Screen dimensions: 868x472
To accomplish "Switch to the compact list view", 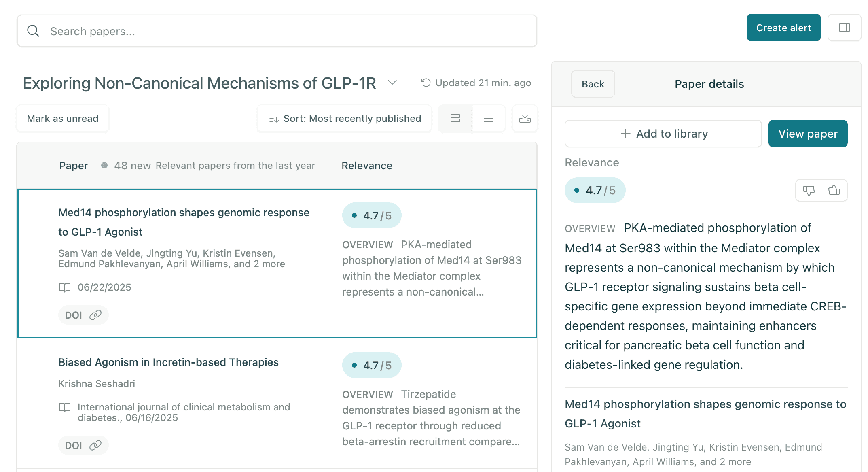I will (x=489, y=118).
